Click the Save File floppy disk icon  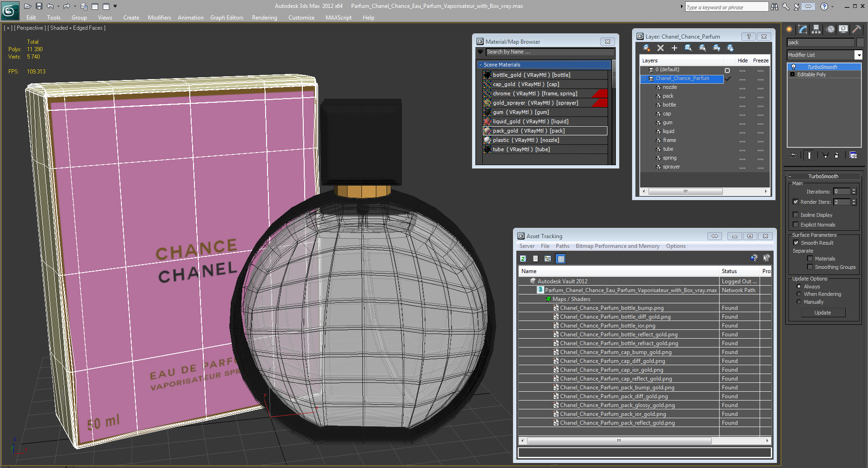click(39, 6)
